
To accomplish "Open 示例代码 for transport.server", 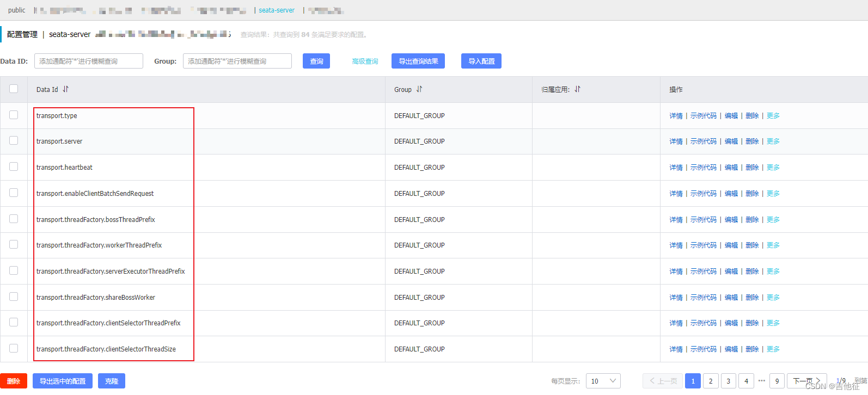I will pos(704,141).
